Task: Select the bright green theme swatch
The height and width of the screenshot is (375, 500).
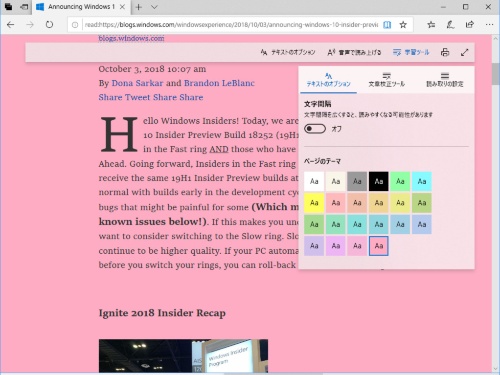Action: click(400, 181)
